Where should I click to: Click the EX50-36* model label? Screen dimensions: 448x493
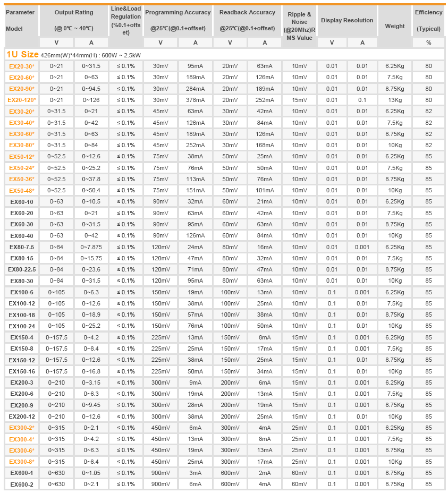coord(22,179)
